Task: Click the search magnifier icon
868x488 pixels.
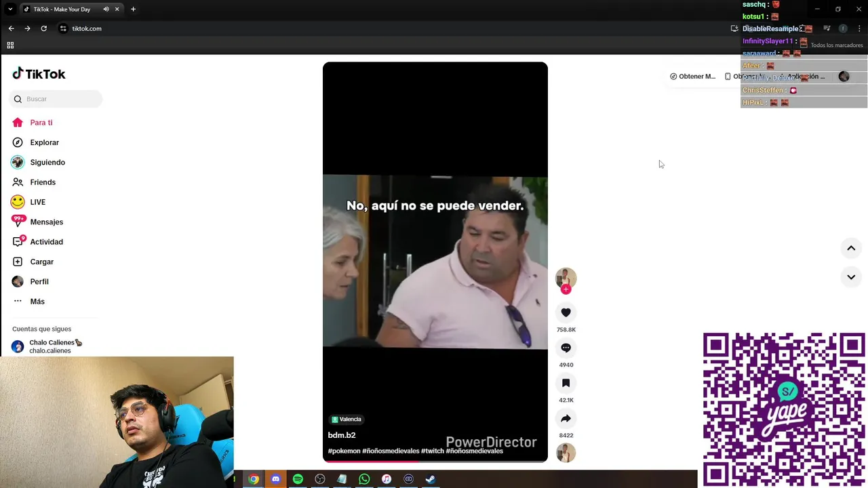Action: (x=18, y=99)
